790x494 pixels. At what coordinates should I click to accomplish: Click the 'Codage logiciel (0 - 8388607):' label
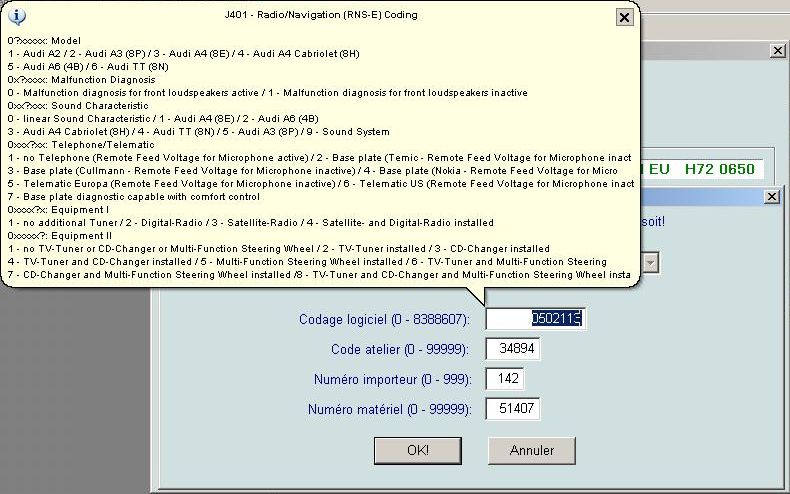click(x=384, y=320)
